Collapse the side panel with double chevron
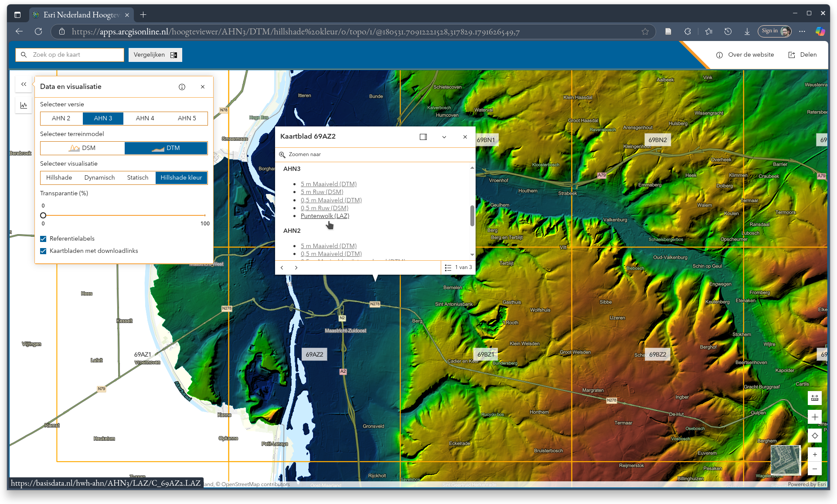This screenshot has height=504, width=837. (x=24, y=84)
